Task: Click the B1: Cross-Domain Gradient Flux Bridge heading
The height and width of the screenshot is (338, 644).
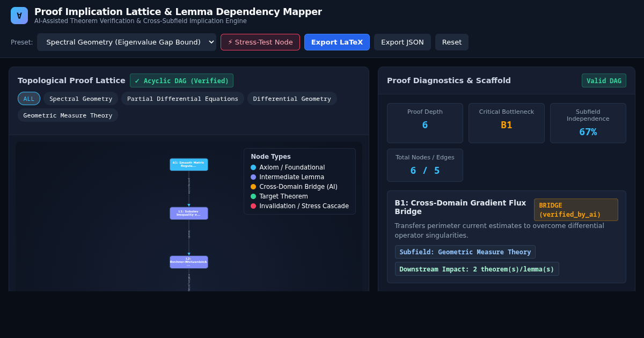Action: pyautogui.click(x=460, y=207)
